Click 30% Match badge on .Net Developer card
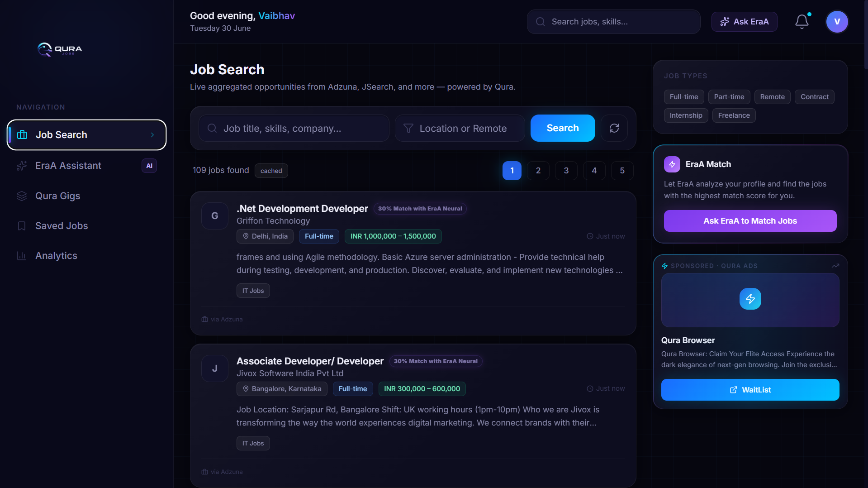This screenshot has height=488, width=868. pos(420,209)
